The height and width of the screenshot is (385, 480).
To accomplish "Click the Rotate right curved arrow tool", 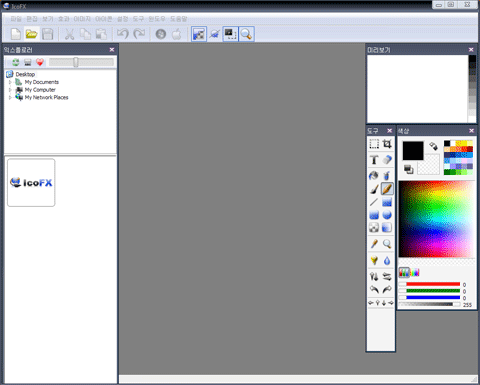I will coord(387,289).
